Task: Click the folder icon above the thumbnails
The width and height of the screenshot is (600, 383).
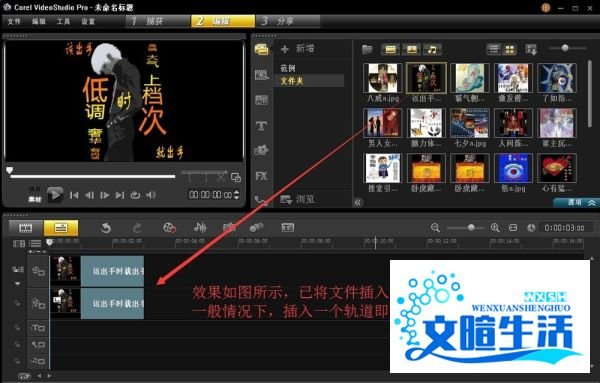Action: pos(367,49)
